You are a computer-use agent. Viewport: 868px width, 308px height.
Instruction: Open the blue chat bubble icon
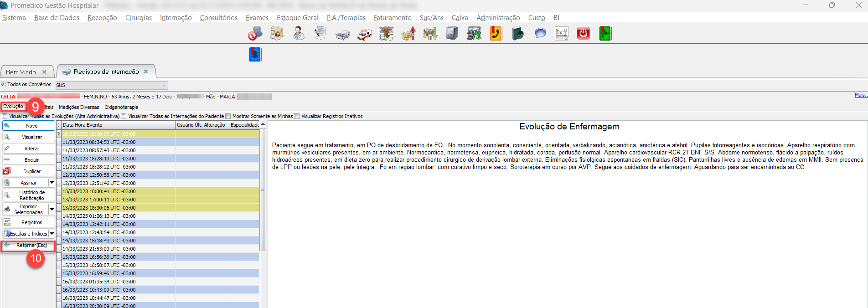coord(540,34)
